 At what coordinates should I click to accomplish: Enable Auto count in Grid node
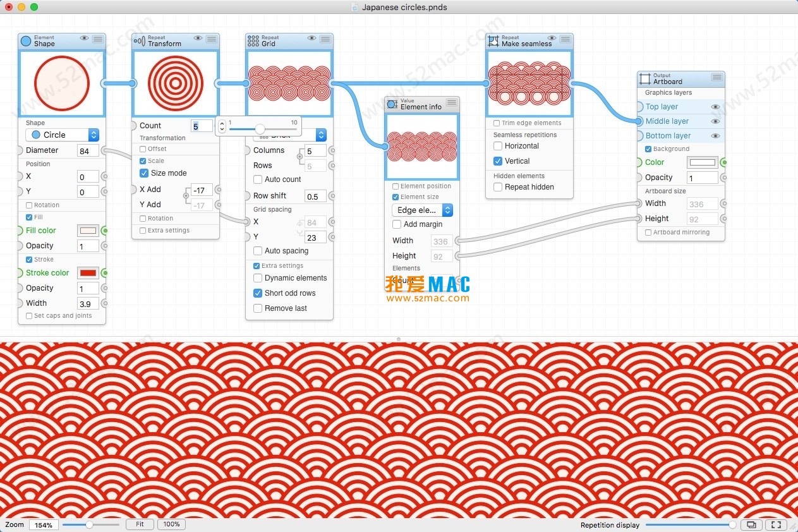click(x=258, y=179)
